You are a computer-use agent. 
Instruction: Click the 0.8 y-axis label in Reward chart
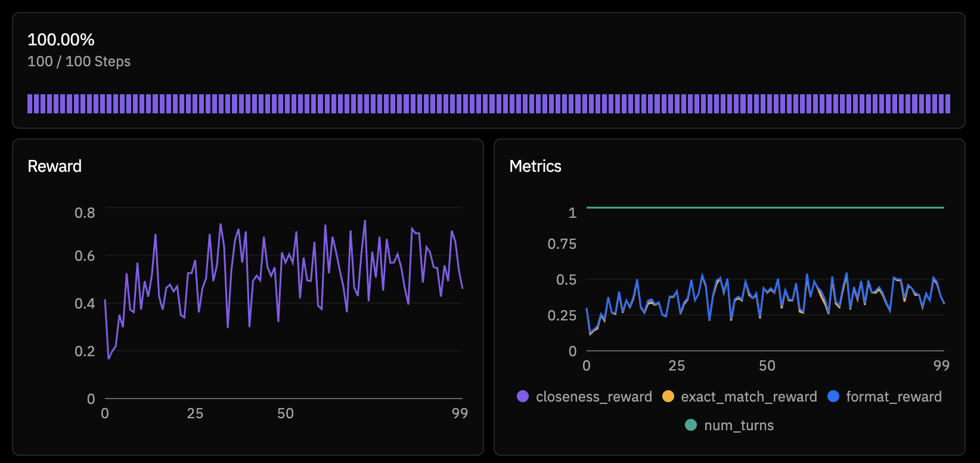[x=85, y=213]
